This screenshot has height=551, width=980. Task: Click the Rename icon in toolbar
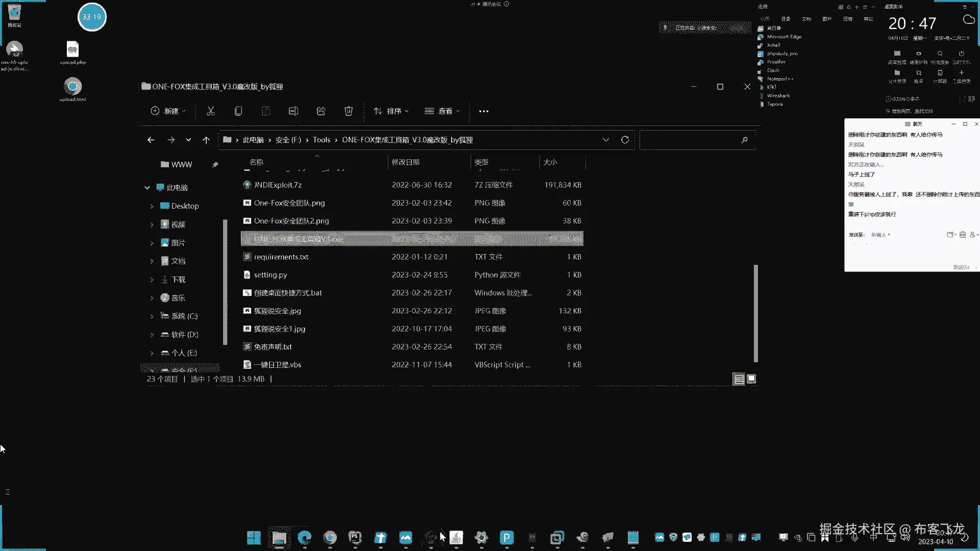click(x=293, y=111)
